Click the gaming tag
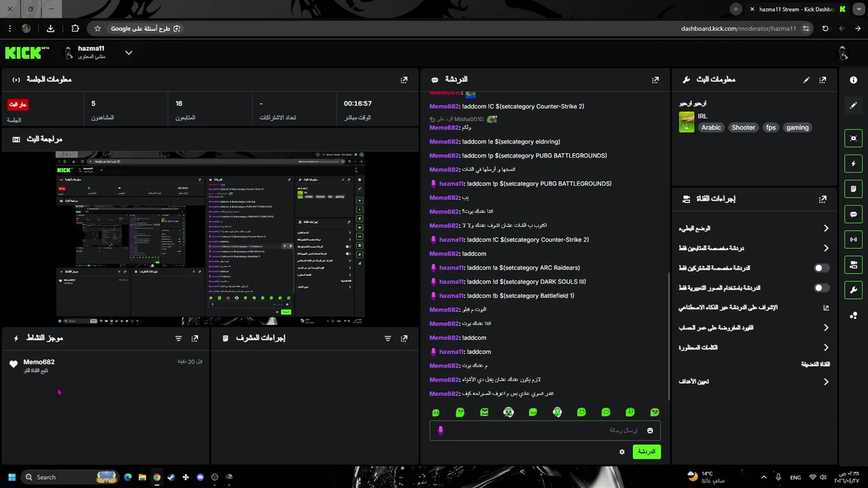The width and height of the screenshot is (868, 488). coord(797,127)
